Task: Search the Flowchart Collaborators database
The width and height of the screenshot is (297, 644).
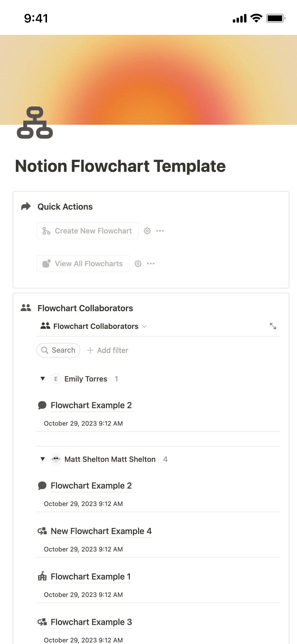Action: click(58, 350)
